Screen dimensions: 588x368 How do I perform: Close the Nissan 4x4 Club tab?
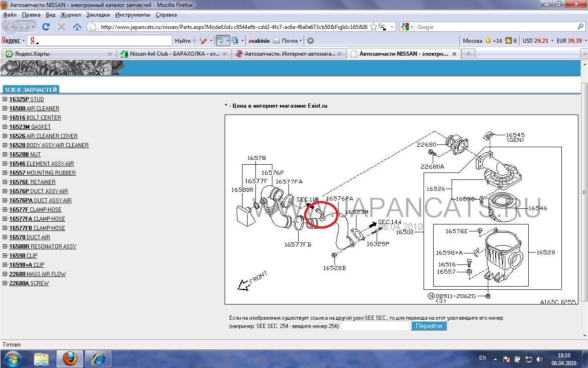pos(225,54)
